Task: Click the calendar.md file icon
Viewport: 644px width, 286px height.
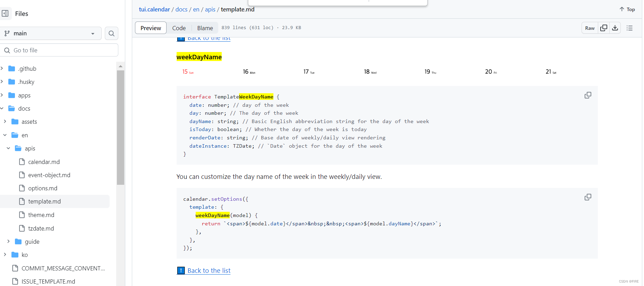Action: click(22, 162)
